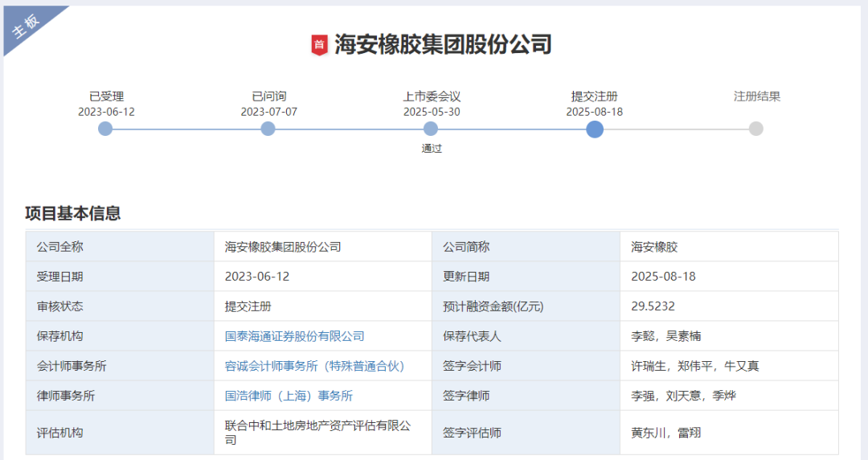Click the 公司简称 label cell
The image size is (868, 460).
click(x=526, y=247)
